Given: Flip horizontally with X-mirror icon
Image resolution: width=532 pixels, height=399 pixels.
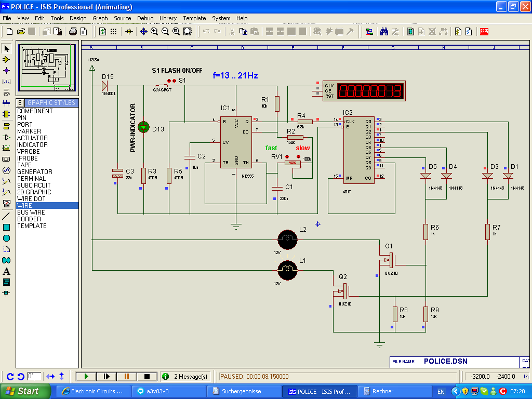Looking at the screenshot, I should (x=50, y=377).
